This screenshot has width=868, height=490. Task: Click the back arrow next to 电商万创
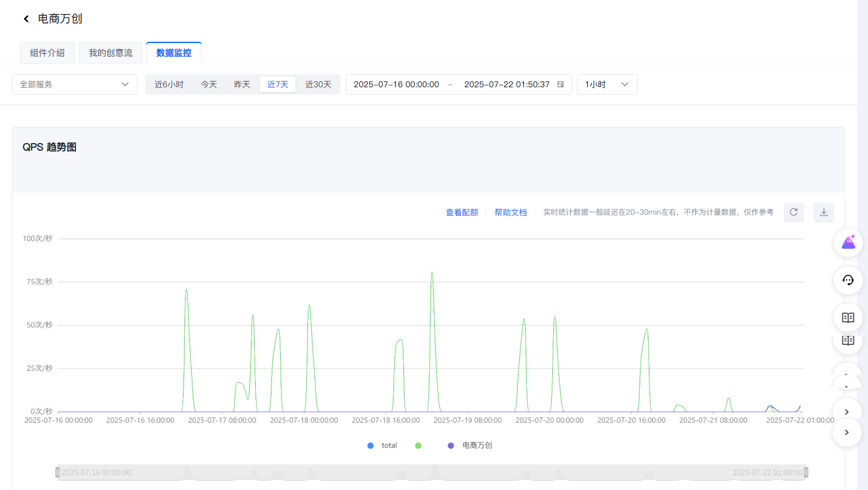(x=26, y=19)
